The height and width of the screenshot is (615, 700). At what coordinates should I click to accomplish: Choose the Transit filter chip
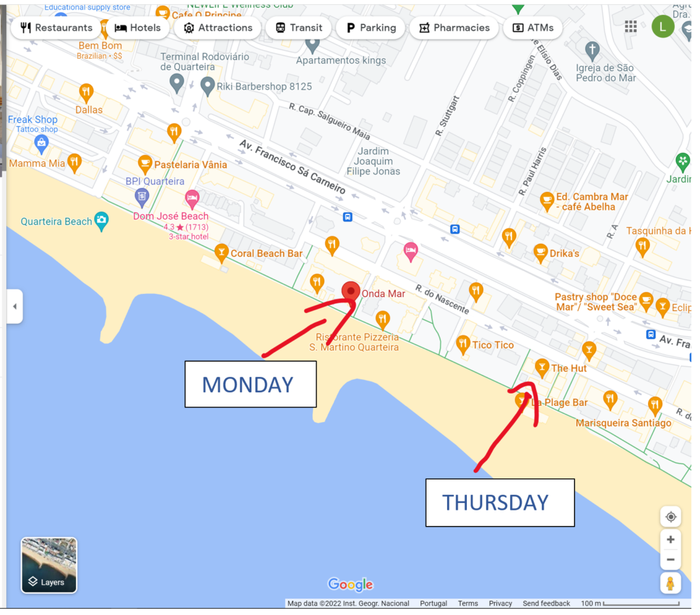tap(299, 27)
